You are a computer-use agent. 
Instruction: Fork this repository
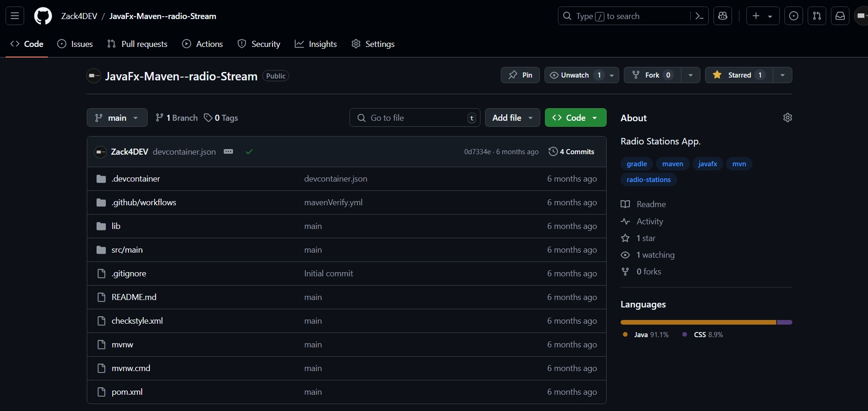coord(653,75)
